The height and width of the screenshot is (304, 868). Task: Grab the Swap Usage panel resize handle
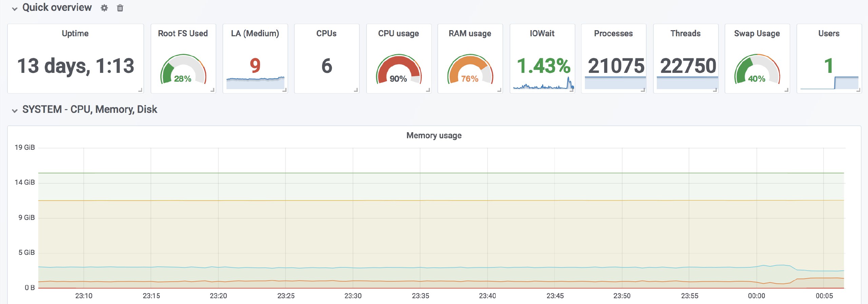pyautogui.click(x=787, y=90)
